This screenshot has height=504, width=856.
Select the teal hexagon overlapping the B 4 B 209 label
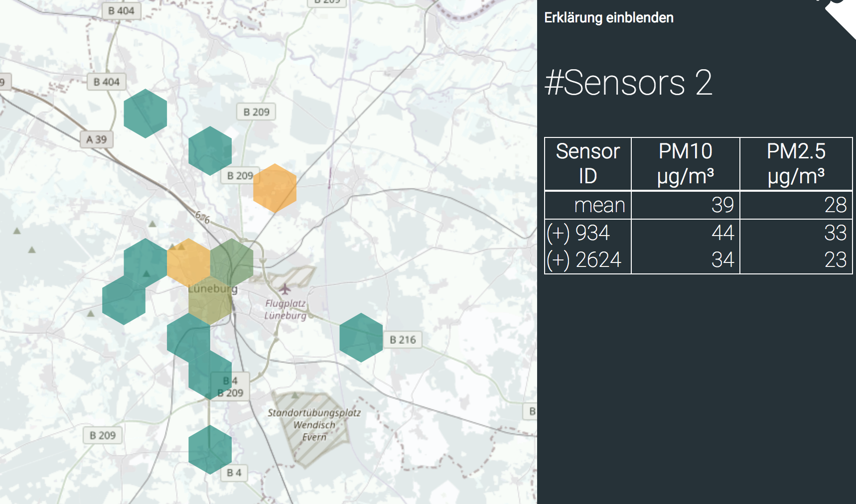click(210, 375)
